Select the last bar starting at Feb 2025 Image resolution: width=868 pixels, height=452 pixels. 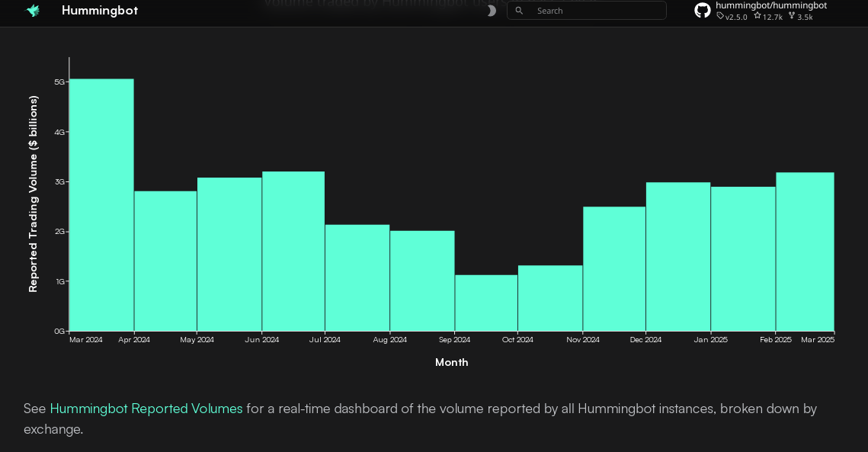(x=805, y=252)
